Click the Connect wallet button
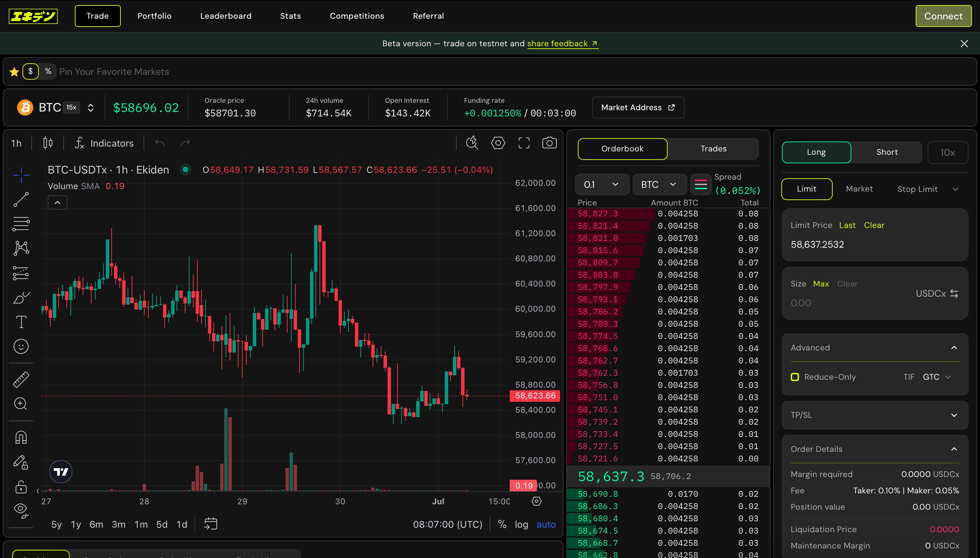Screen dimensions: 980x558 tap(943, 16)
